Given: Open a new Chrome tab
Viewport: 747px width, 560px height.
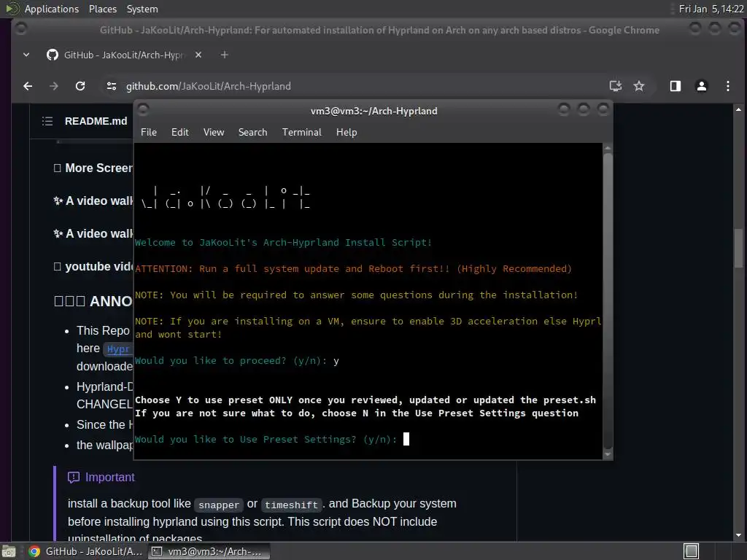Looking at the screenshot, I should (225, 55).
